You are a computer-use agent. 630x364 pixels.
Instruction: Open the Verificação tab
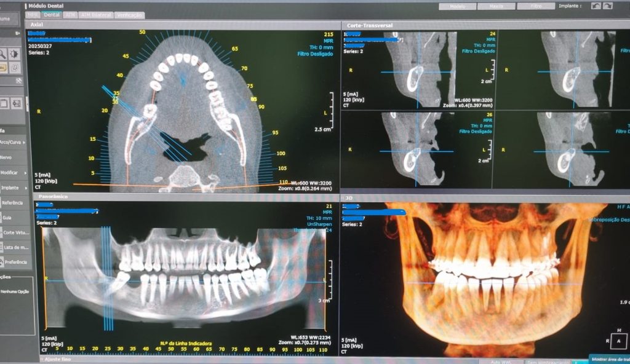click(130, 15)
